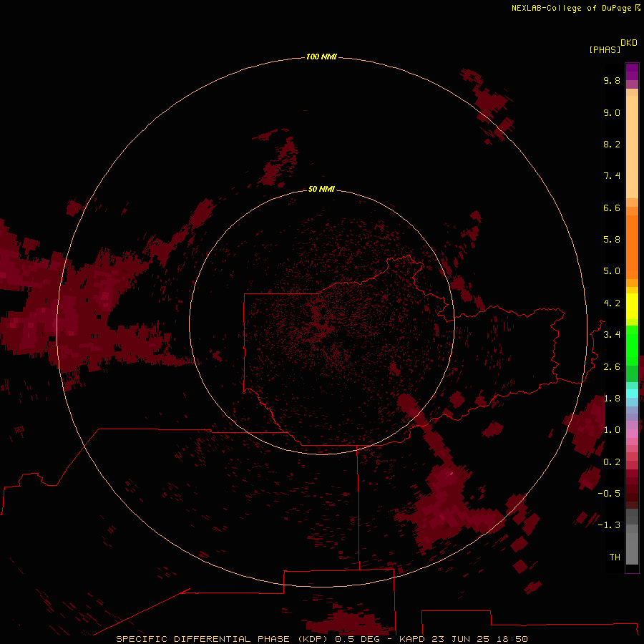Click the 1.0 scale value
This screenshot has width=644, height=644.
(x=612, y=430)
